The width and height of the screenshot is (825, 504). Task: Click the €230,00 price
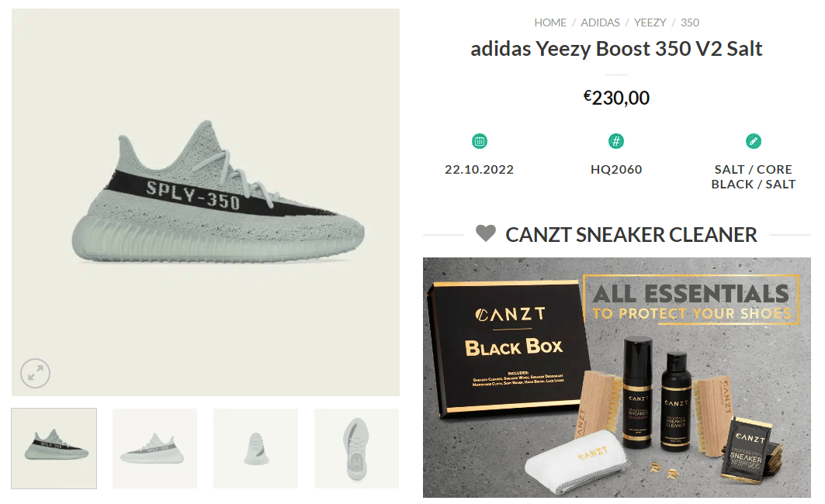pos(616,98)
